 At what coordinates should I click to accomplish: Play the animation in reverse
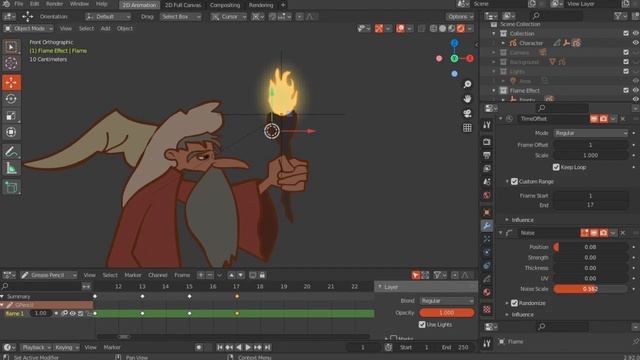tap(239, 347)
